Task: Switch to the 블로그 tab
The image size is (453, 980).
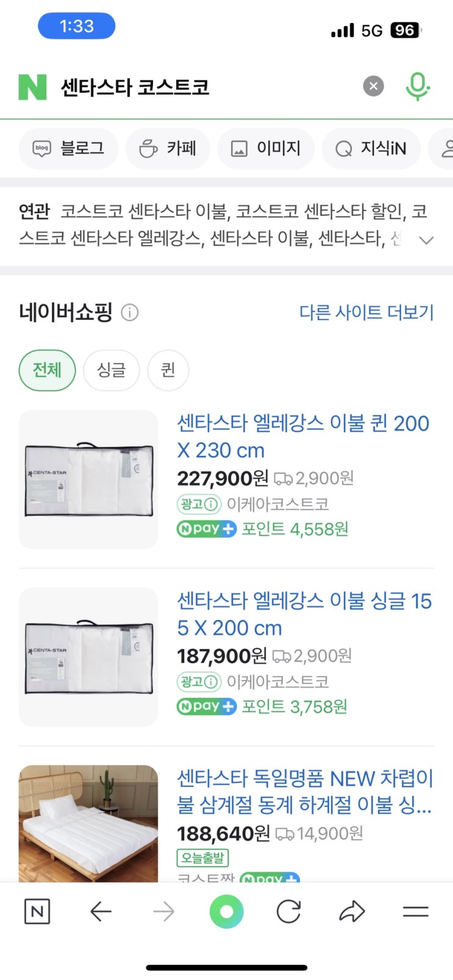Action: 68,148
